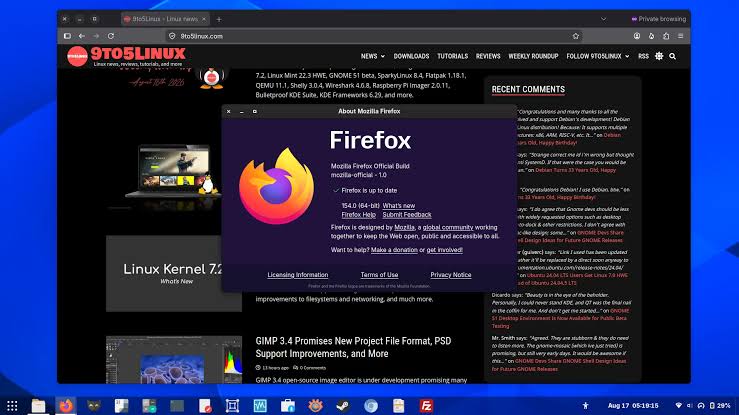
Task: Open the network wifi tray icon
Action: point(679,406)
